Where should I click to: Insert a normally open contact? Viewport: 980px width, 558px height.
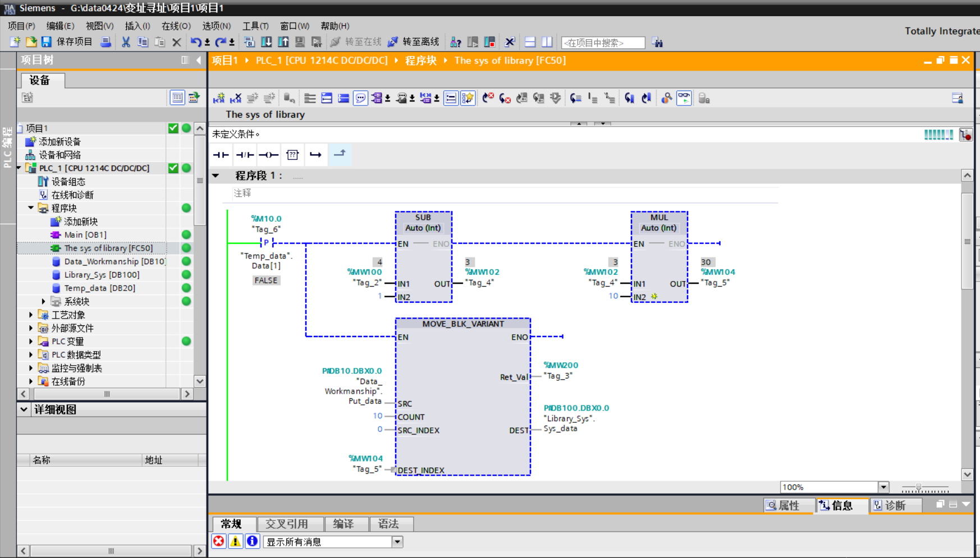(221, 155)
